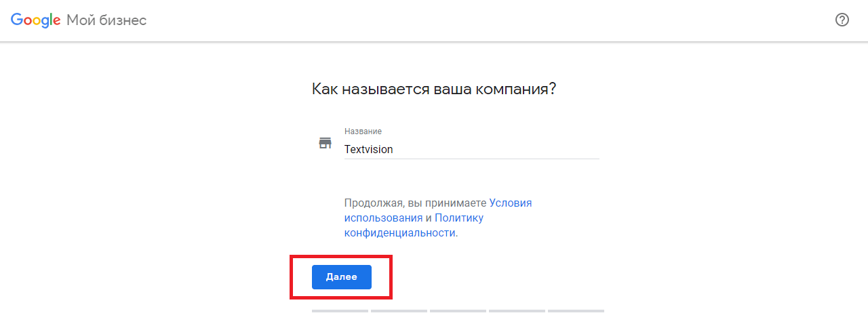Select the fifth progress step segment

point(576,311)
